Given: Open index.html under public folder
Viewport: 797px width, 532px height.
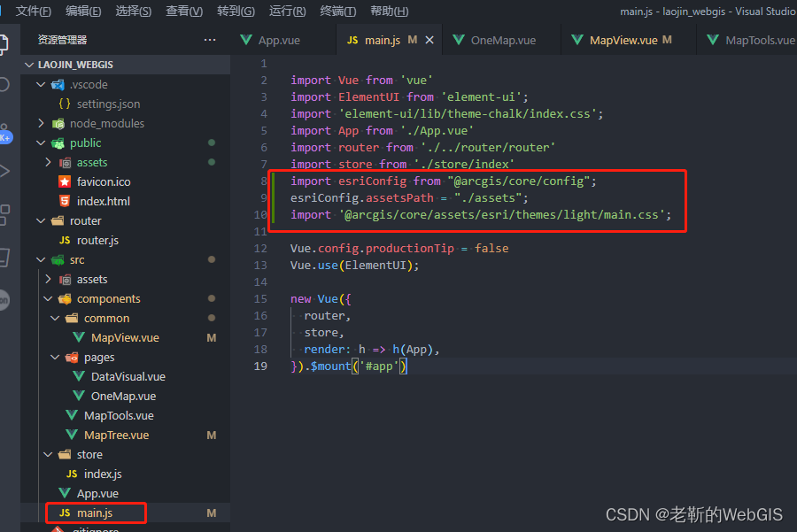Looking at the screenshot, I should pos(103,201).
